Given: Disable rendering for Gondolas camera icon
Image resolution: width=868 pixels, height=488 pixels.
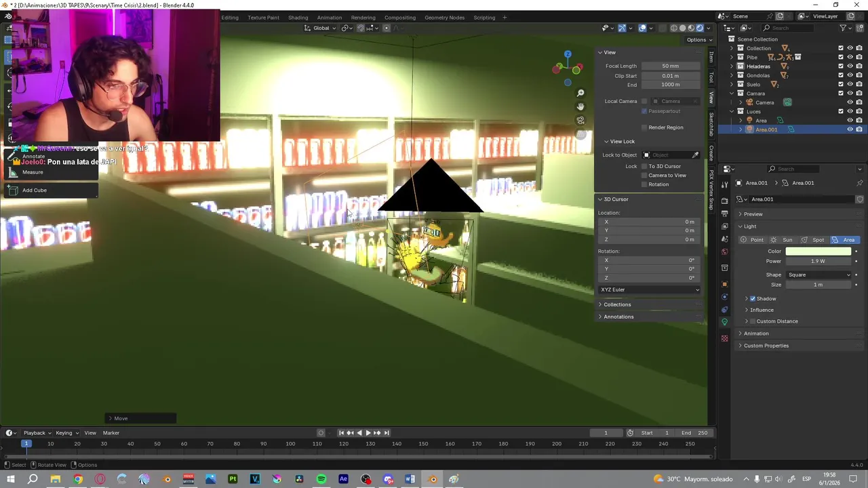Looking at the screenshot, I should [x=859, y=75].
